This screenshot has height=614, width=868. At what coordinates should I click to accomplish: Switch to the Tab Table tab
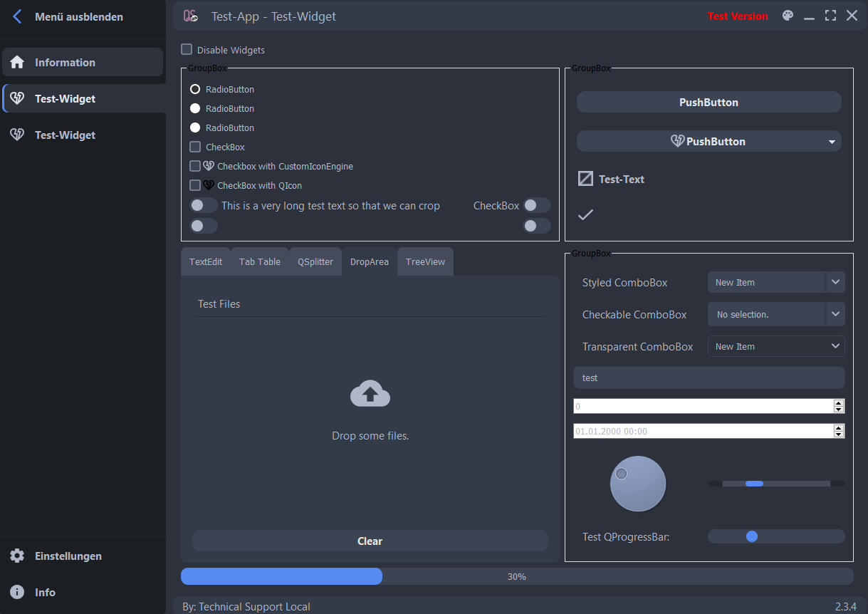259,261
